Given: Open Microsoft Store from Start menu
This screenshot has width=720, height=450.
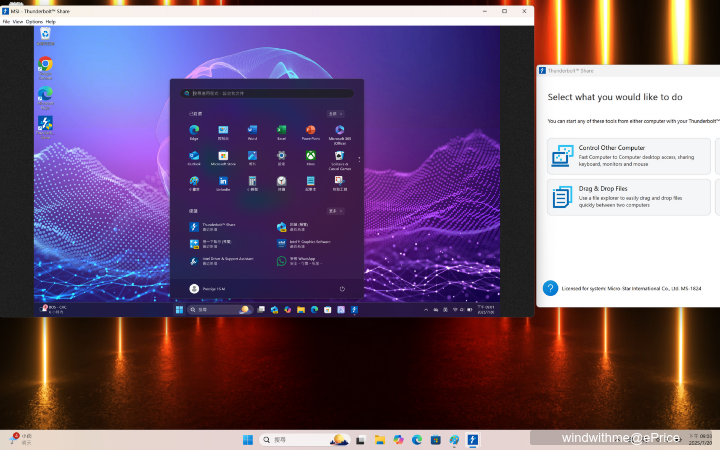Looking at the screenshot, I should coord(223,158).
